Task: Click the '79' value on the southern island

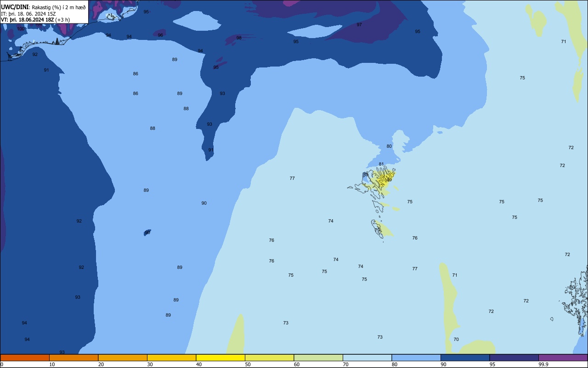Action: coord(377,230)
